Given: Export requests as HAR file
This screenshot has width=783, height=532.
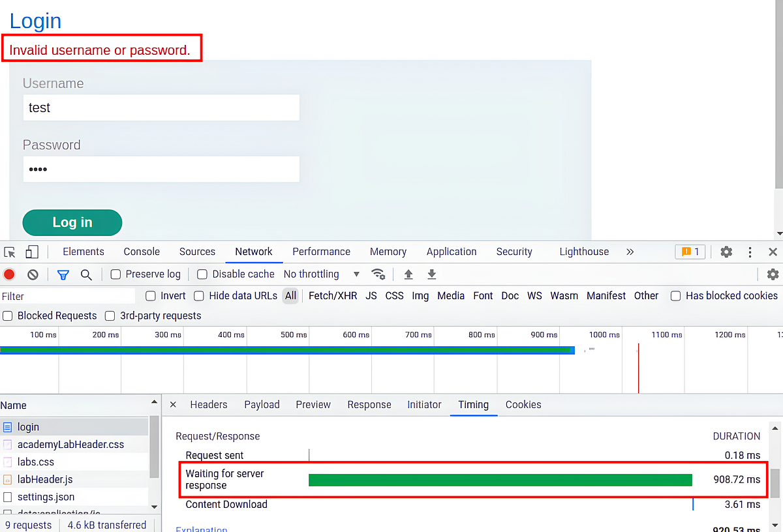Looking at the screenshot, I should [x=431, y=274].
